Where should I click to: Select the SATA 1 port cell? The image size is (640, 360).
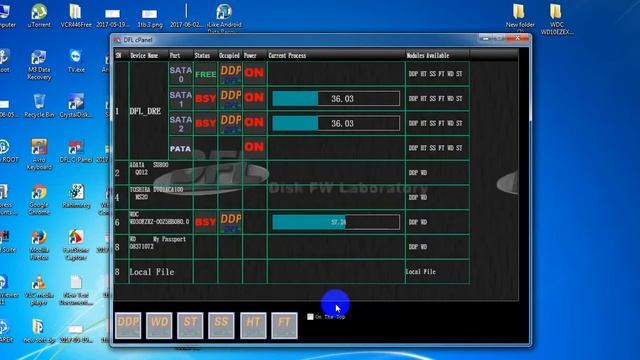tap(181, 99)
